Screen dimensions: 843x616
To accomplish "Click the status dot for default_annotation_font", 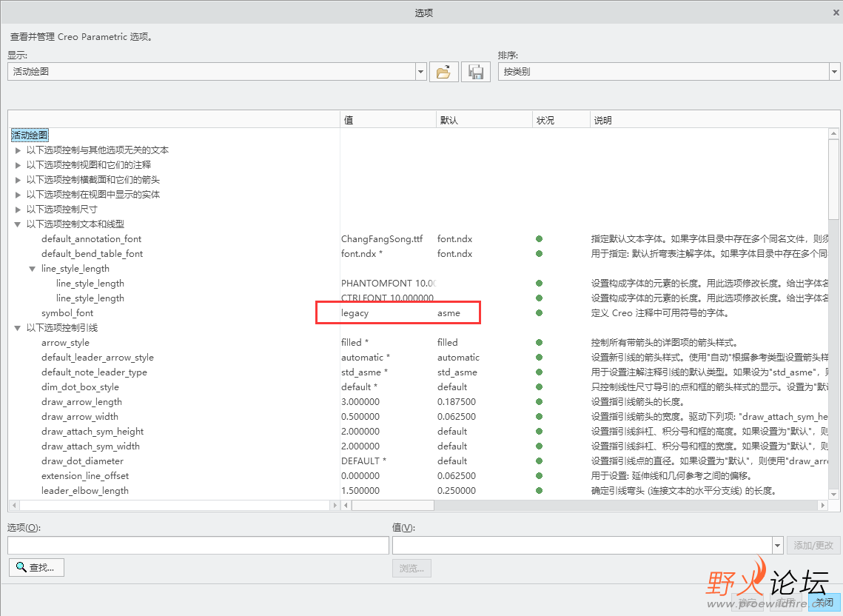I will 540,239.
